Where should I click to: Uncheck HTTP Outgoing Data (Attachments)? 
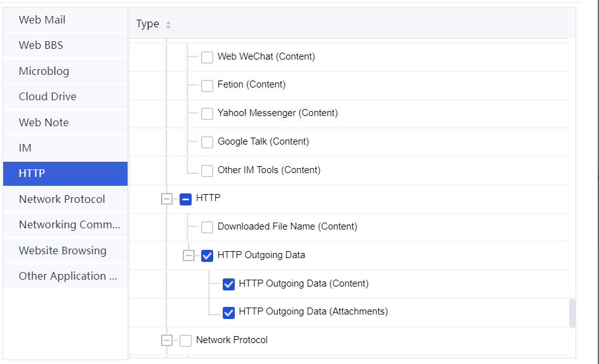(228, 312)
